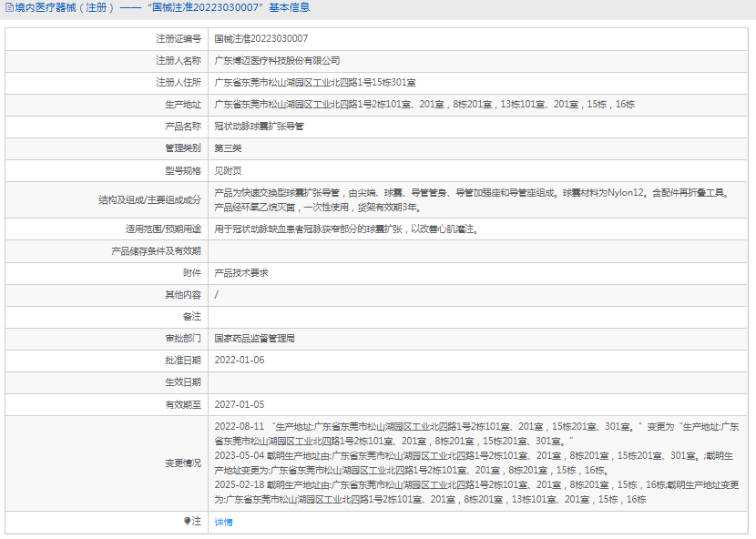Select the intended use text 用于冠状动脉缺血患者
756x539 pixels.
coord(346,229)
